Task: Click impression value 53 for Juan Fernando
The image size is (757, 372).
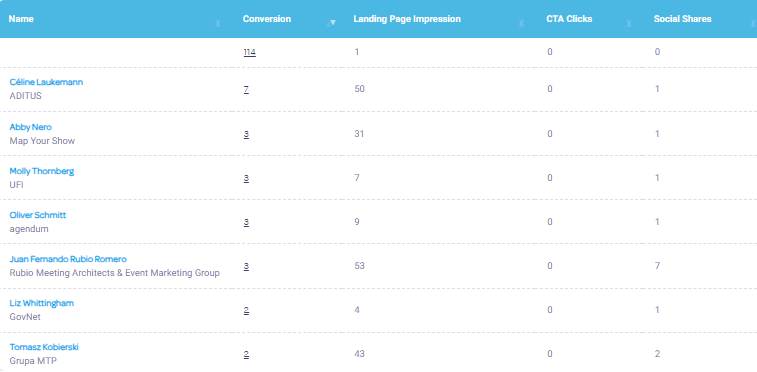Action: point(359,266)
